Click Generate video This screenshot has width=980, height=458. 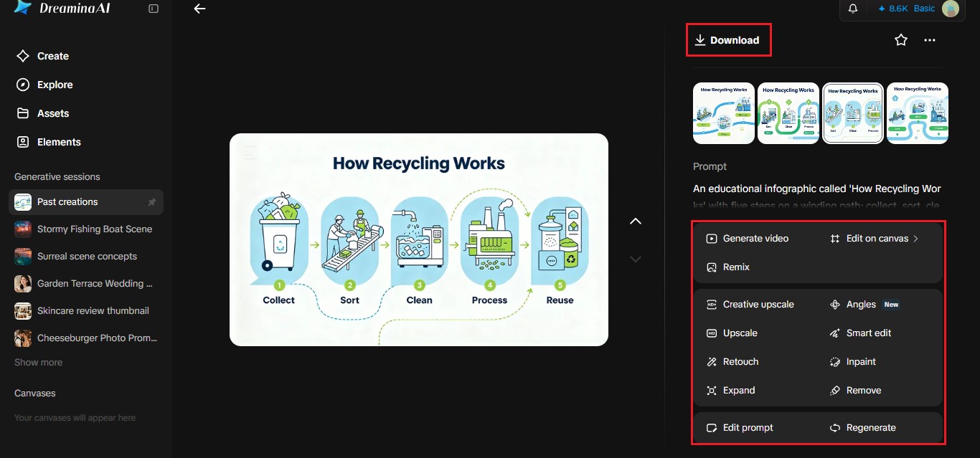(x=748, y=239)
